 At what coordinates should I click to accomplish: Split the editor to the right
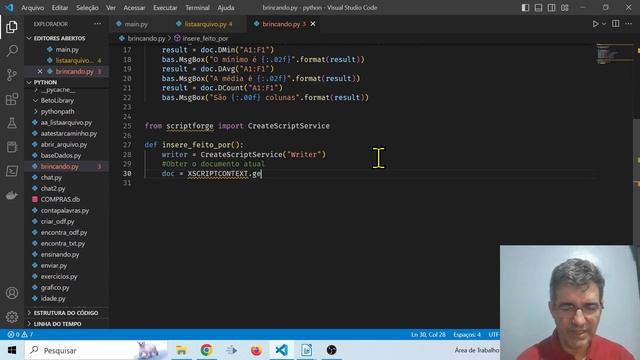[616, 24]
